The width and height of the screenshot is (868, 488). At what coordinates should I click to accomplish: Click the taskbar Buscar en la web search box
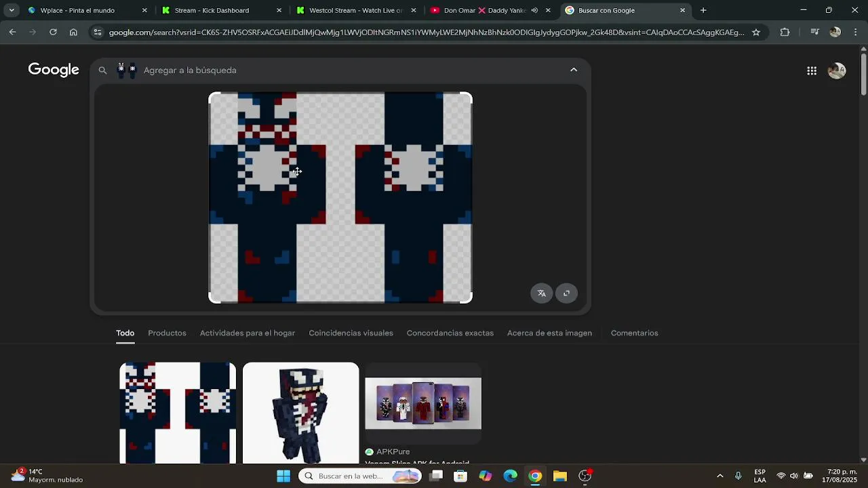coord(360,476)
